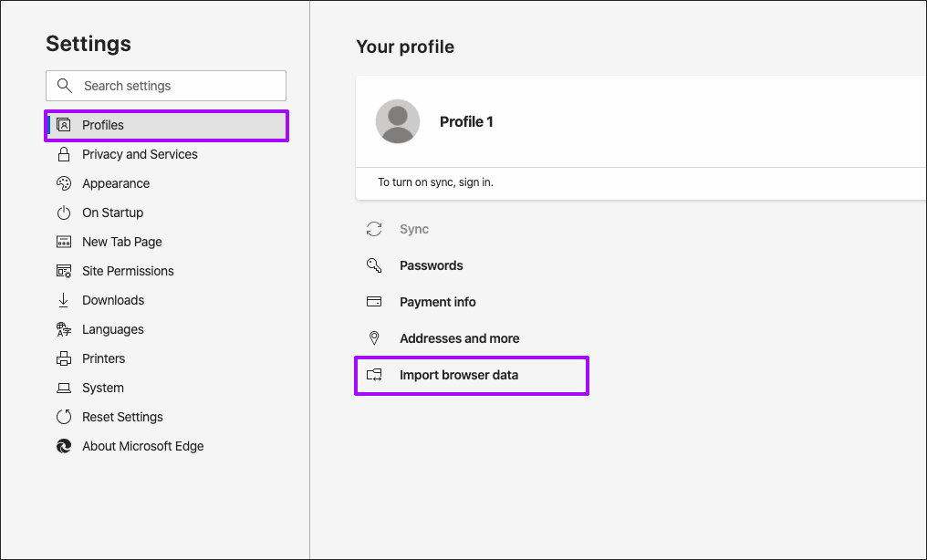
Task: Go to Reset Settings
Action: 122,417
